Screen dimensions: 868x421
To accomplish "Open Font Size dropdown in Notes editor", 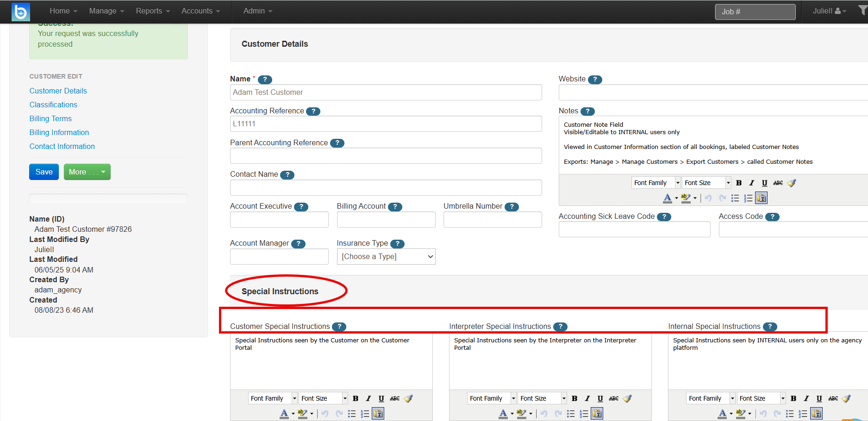I will (706, 183).
